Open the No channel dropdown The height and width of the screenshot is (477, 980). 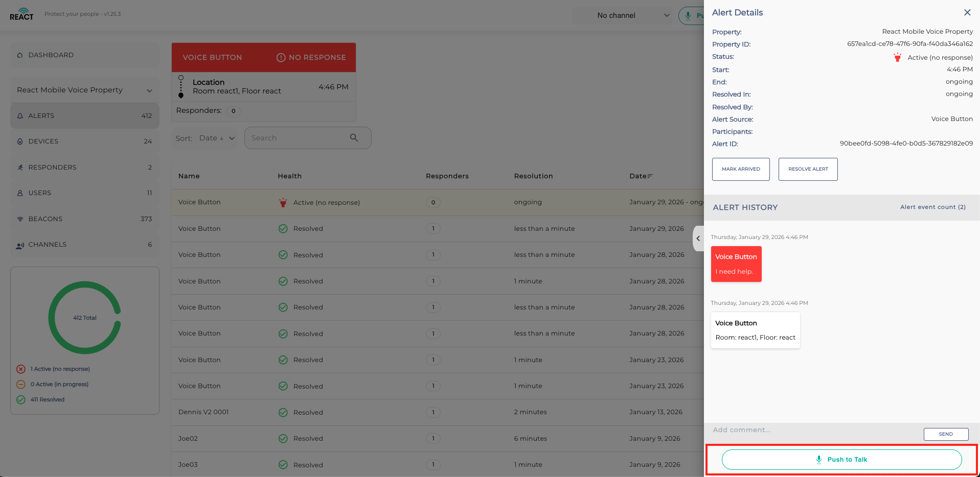click(623, 15)
